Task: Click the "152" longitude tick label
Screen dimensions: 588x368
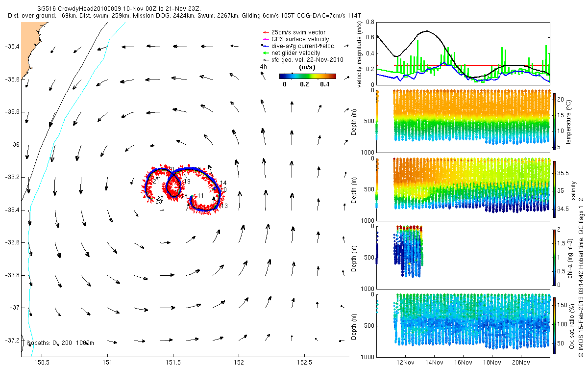Action: click(238, 363)
